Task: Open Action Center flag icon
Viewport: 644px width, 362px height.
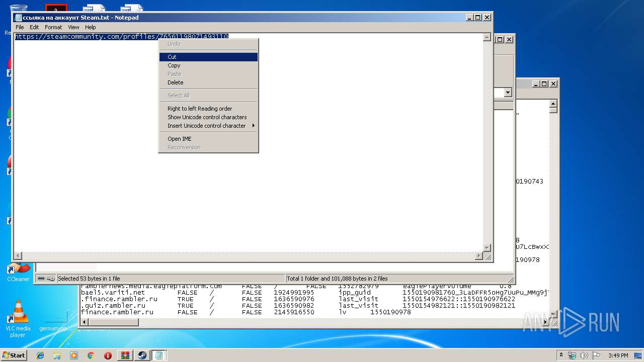Action: (x=596, y=355)
